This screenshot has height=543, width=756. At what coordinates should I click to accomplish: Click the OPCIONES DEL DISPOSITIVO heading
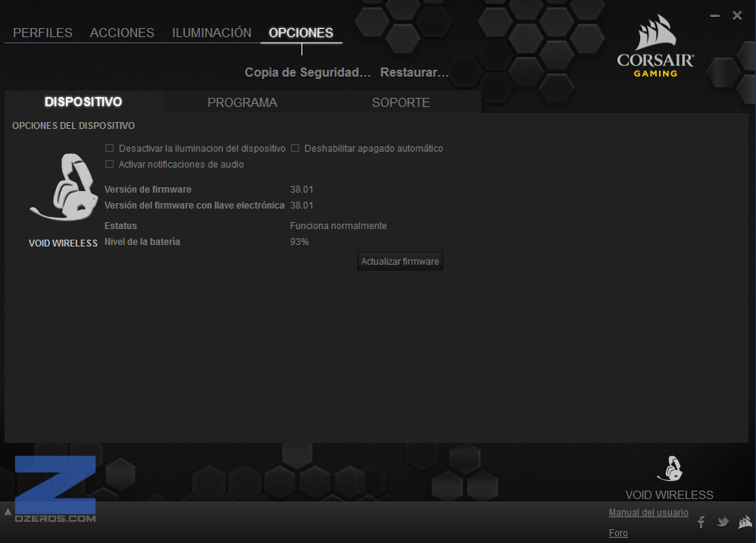[74, 125]
